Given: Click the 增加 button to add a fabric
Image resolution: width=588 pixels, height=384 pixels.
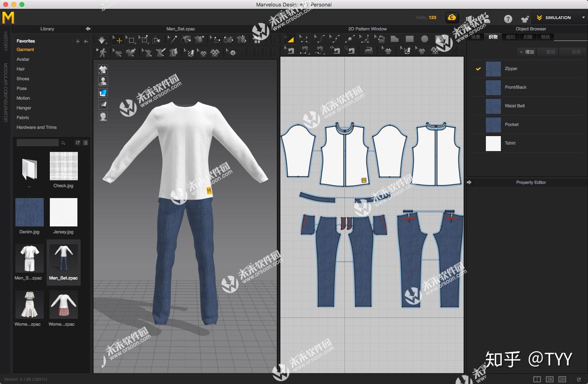Looking at the screenshot, I should (x=527, y=51).
